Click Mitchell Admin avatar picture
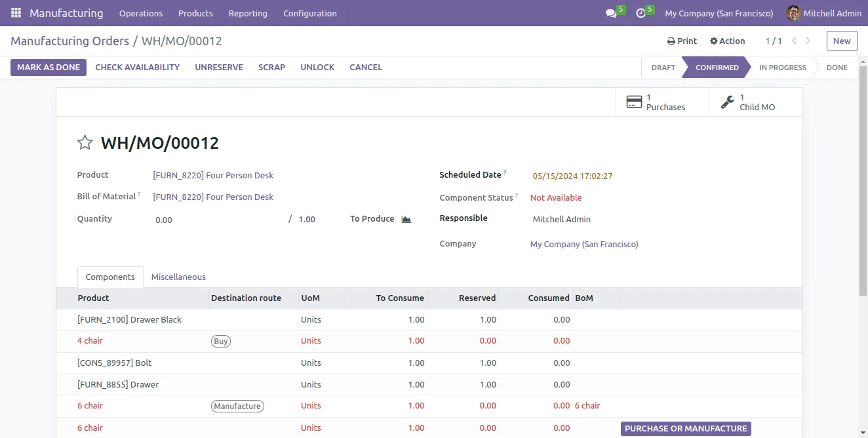The height and width of the screenshot is (438, 868). (x=793, y=13)
